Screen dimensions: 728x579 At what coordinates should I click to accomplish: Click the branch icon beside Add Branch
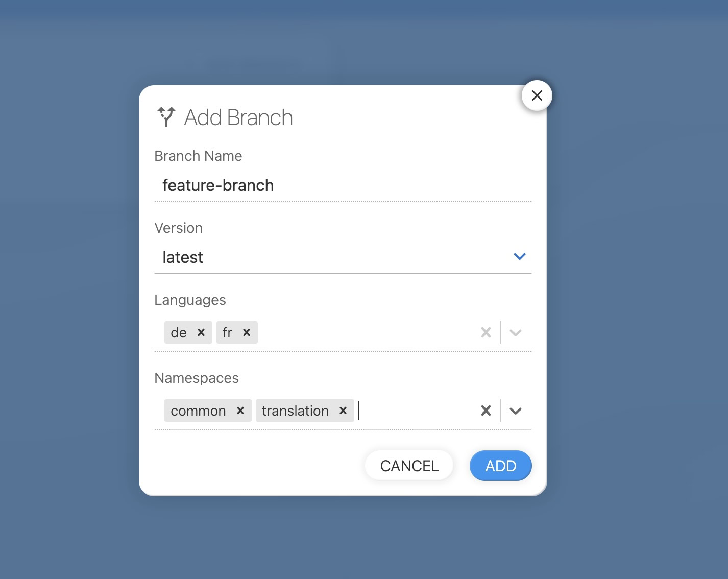166,117
